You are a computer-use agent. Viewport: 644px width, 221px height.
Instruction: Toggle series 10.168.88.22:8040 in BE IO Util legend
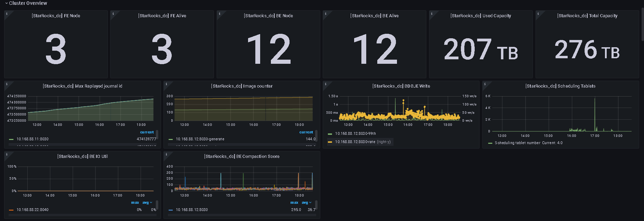coord(32,210)
